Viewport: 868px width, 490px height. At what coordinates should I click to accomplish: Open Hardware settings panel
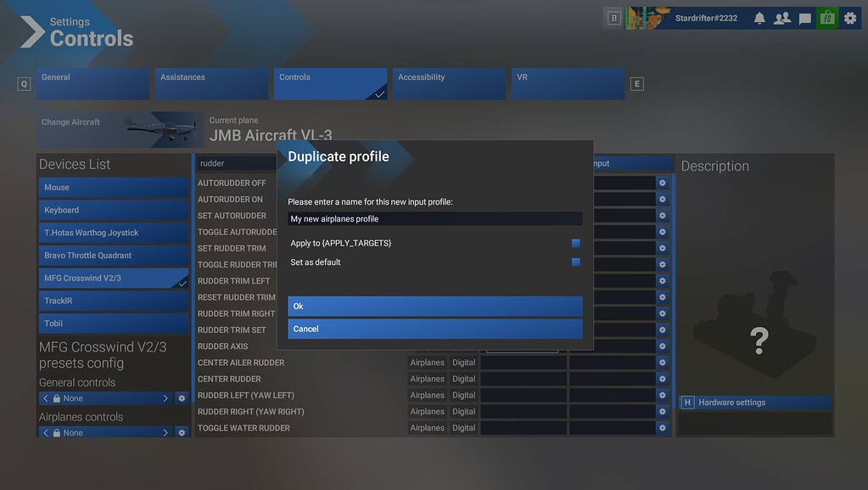754,402
